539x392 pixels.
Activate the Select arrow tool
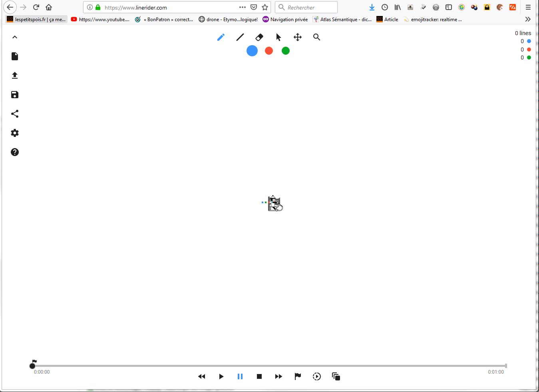(278, 37)
